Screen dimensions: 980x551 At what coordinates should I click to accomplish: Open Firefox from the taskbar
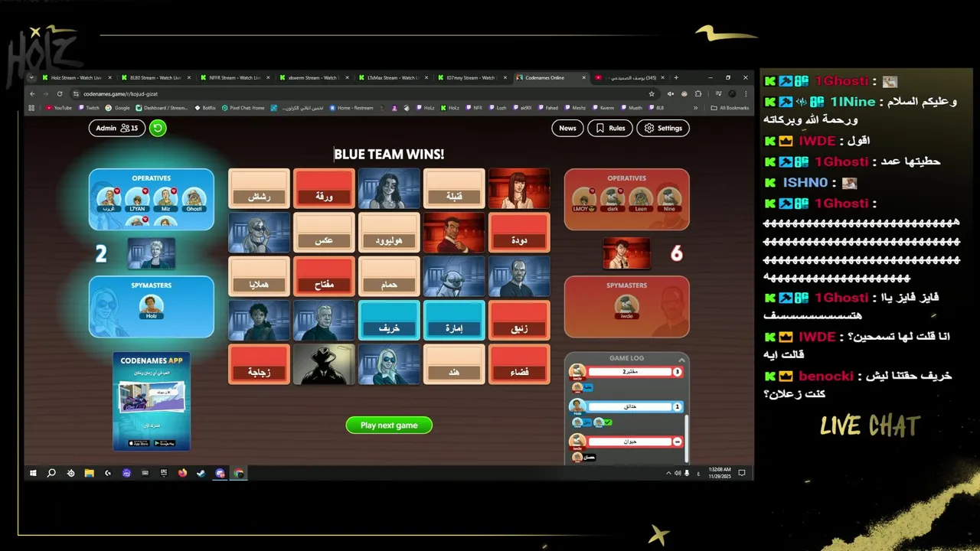tap(182, 473)
